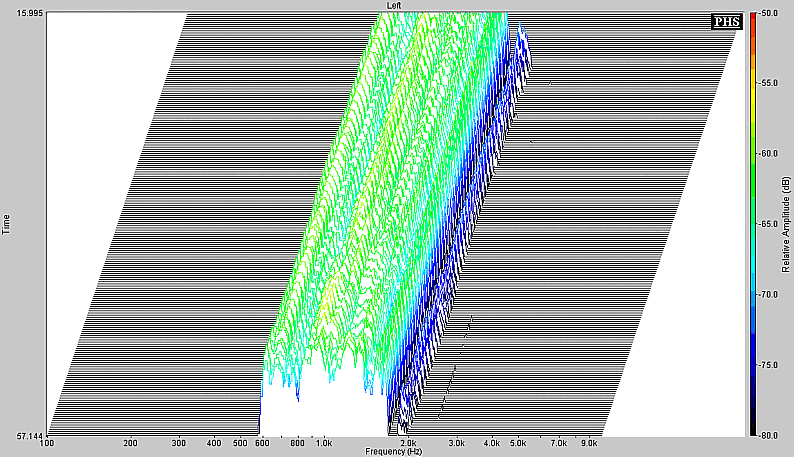The width and height of the screenshot is (794, 457).
Task: Click the -80.0 dB scale tick
Action: tap(769, 436)
